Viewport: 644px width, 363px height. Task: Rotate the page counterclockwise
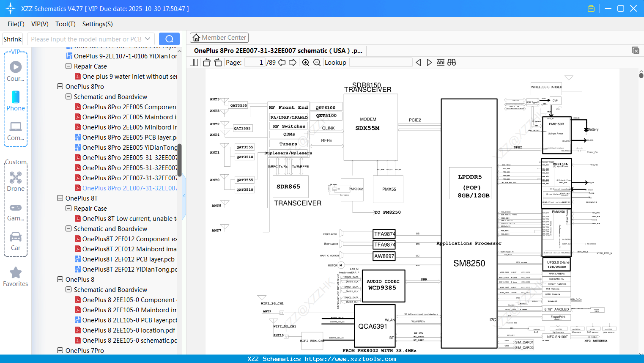[x=206, y=63]
